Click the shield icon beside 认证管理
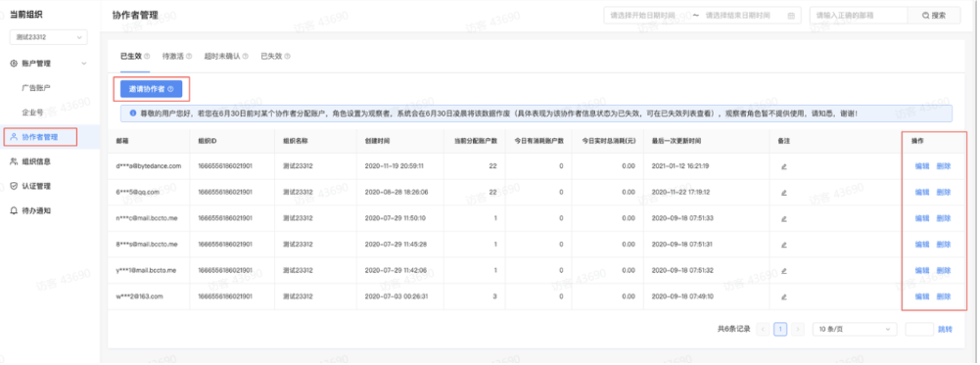980x365 pixels. 14,186
